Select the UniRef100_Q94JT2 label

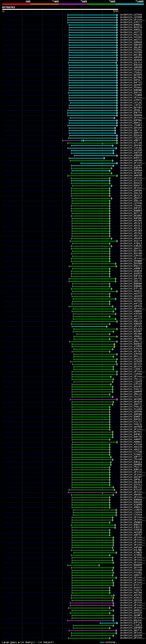tap(131, 281)
